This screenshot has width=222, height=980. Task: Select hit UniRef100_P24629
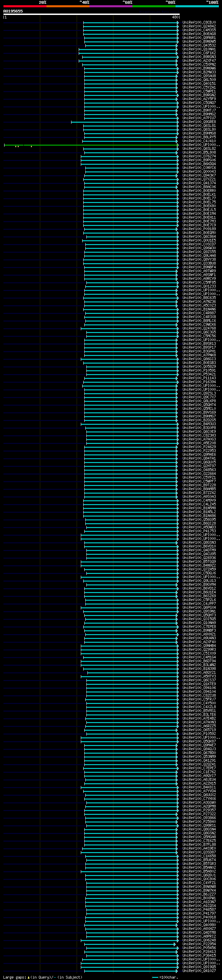pyautogui.click(x=199, y=447)
